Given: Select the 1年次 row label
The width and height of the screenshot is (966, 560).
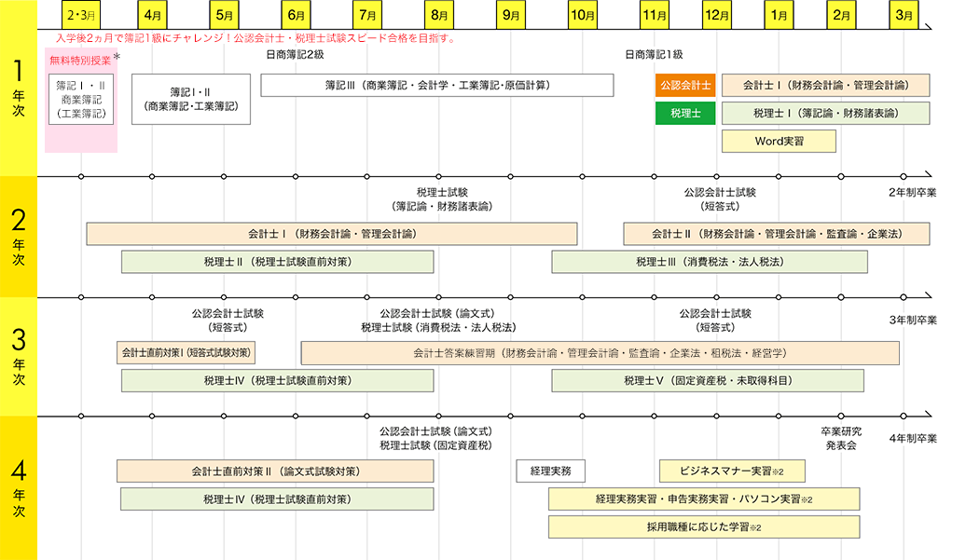Looking at the screenshot, I should [18, 88].
